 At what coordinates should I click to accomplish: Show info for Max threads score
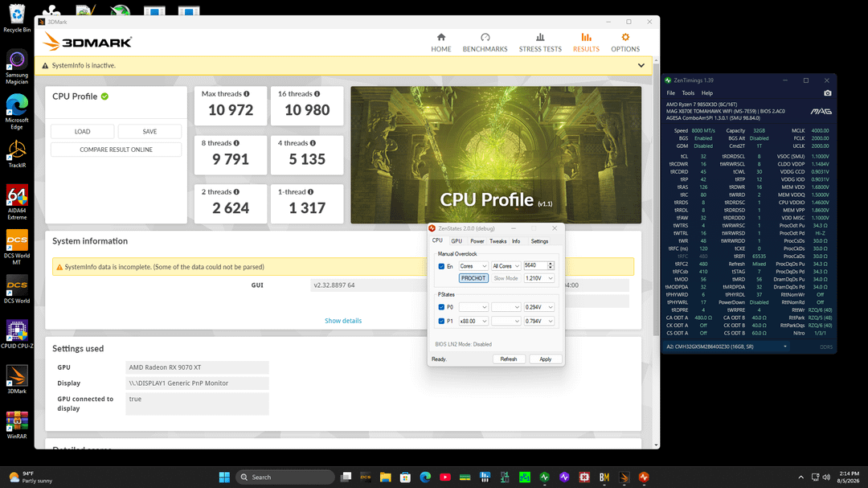(247, 94)
